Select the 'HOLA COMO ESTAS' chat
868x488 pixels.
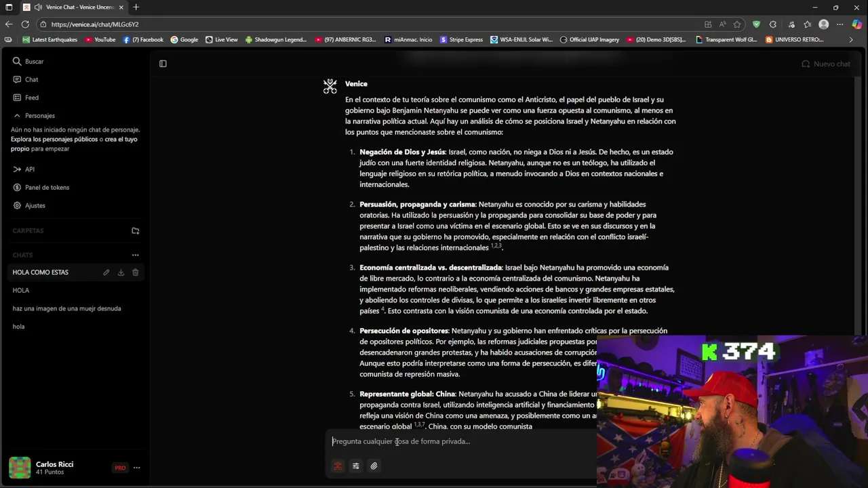(x=40, y=272)
